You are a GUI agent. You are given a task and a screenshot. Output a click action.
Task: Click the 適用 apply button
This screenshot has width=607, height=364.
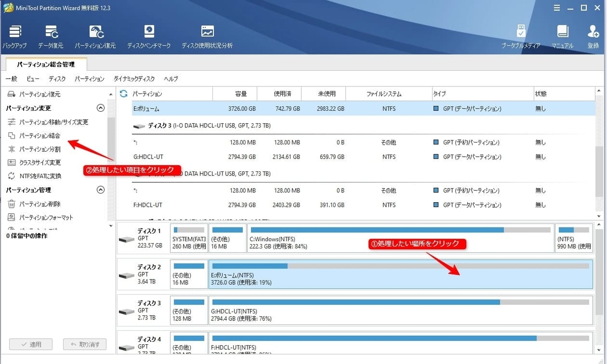click(x=31, y=344)
